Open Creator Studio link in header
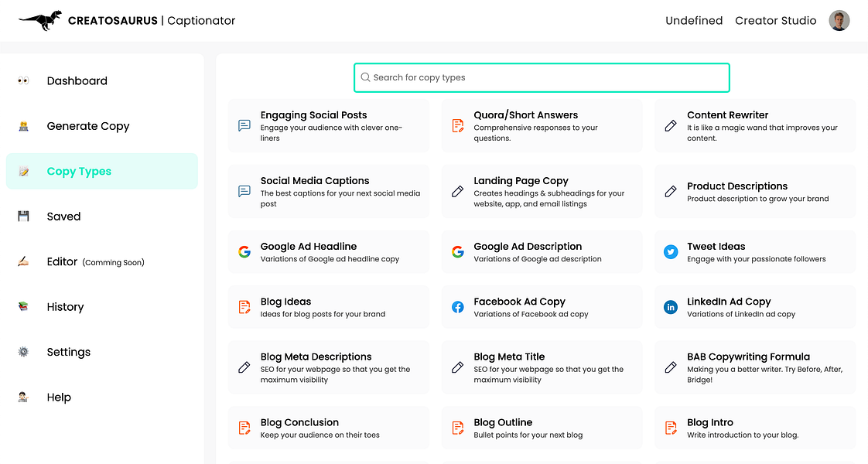This screenshot has width=868, height=464. [776, 20]
